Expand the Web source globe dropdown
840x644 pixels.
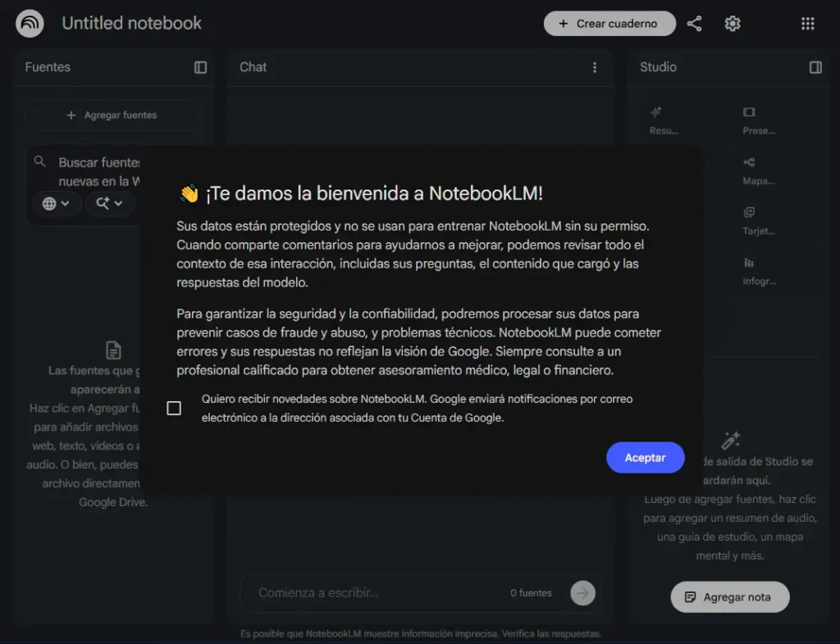(x=57, y=203)
